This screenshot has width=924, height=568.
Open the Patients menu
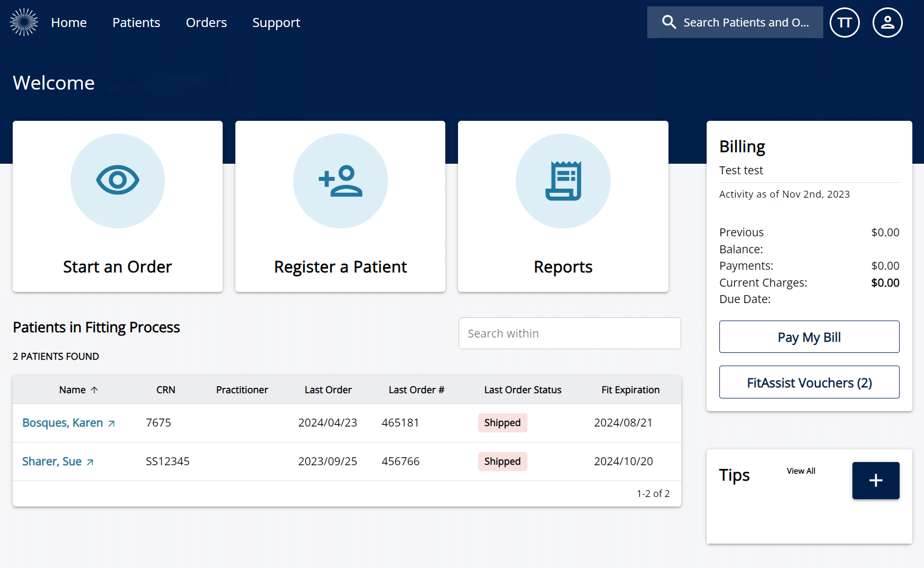coord(136,23)
